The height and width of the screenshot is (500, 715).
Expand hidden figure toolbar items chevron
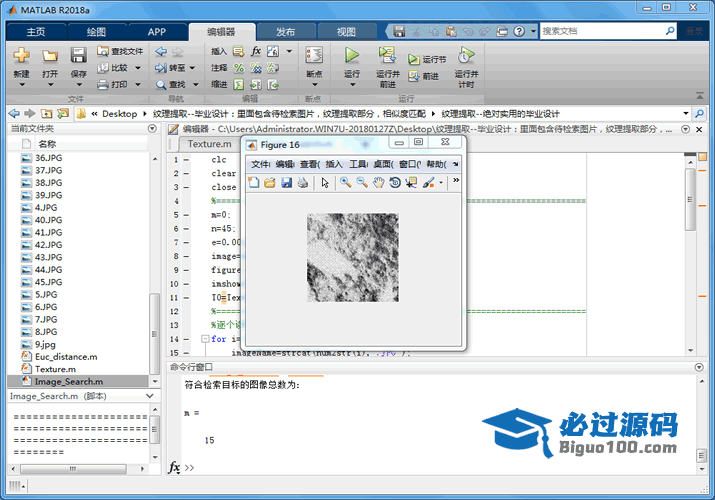coord(456,181)
